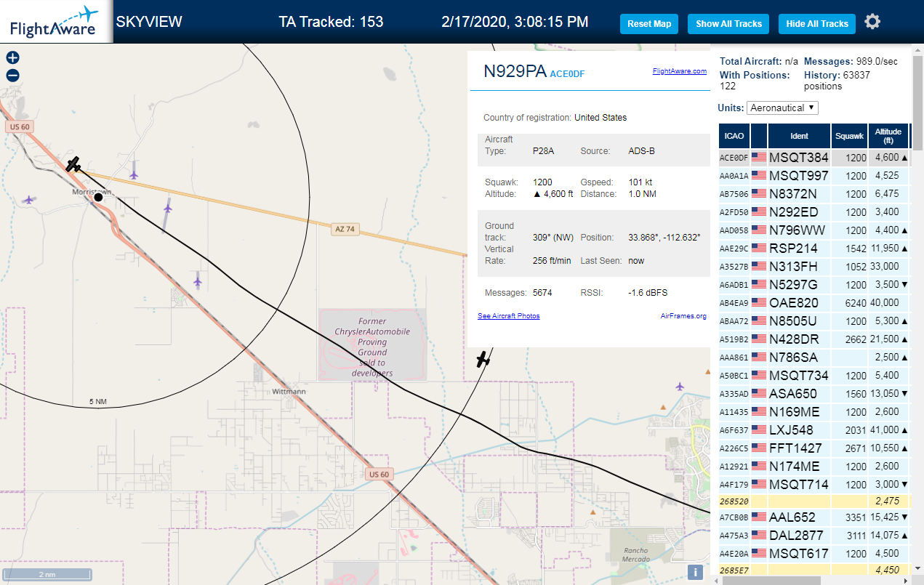The image size is (924, 585).
Task: Sort table by Squawk column
Action: click(849, 136)
